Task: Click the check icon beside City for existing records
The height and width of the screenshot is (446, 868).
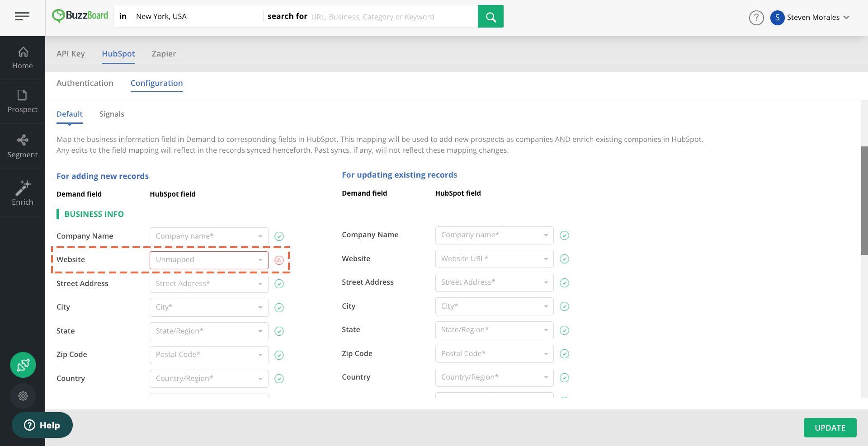Action: [565, 306]
